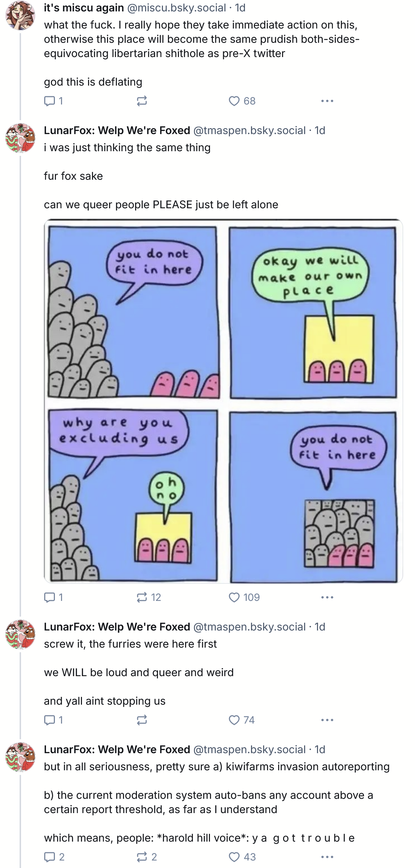Click 'it's miscu again' display name
This screenshot has width=415, height=868.
click(x=84, y=8)
